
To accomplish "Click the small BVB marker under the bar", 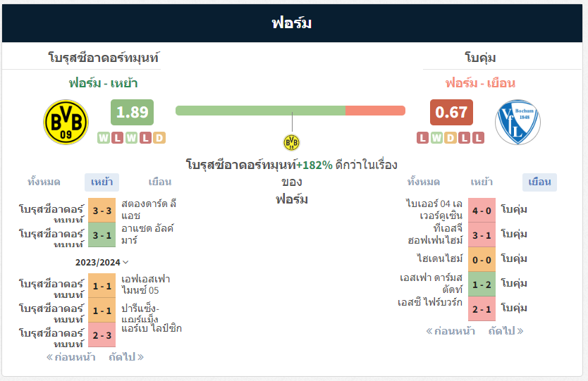I will pos(291,142).
